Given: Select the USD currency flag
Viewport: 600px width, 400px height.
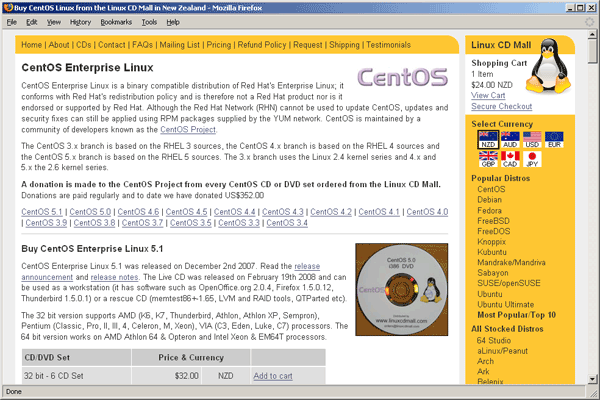Looking at the screenshot, I should click(532, 139).
